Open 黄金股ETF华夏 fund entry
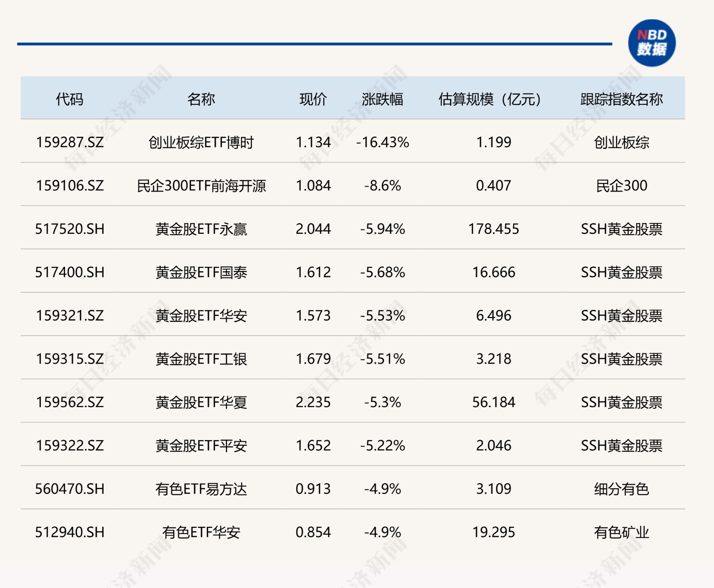The width and height of the screenshot is (714, 588). (201, 402)
